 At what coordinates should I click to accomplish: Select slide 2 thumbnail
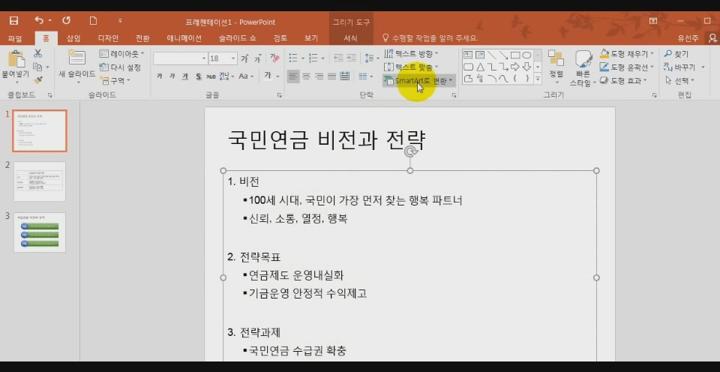[x=39, y=181]
